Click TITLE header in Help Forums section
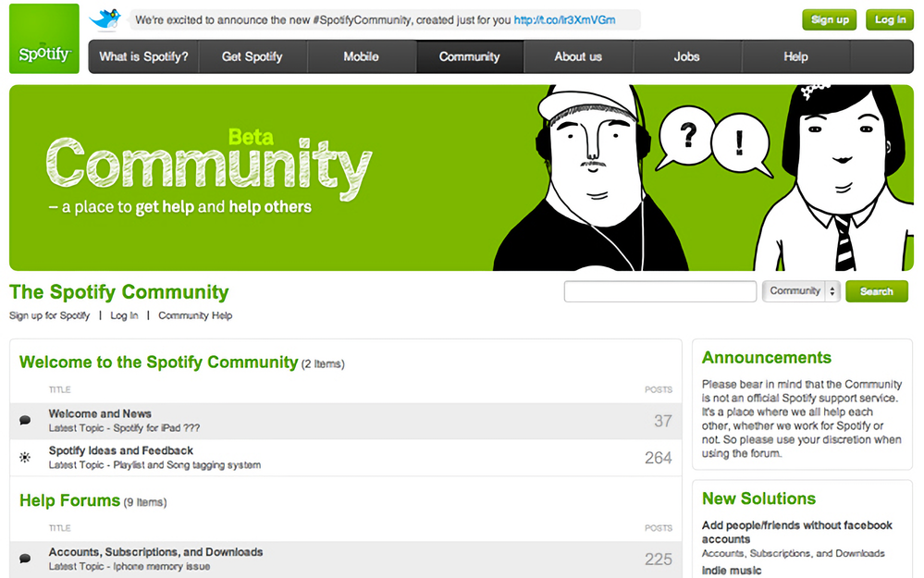The width and height of the screenshot is (924, 578). coord(59,528)
